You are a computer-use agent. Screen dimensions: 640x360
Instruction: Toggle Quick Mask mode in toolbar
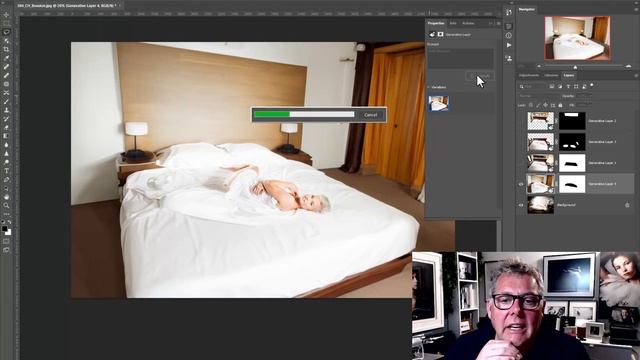click(x=6, y=242)
